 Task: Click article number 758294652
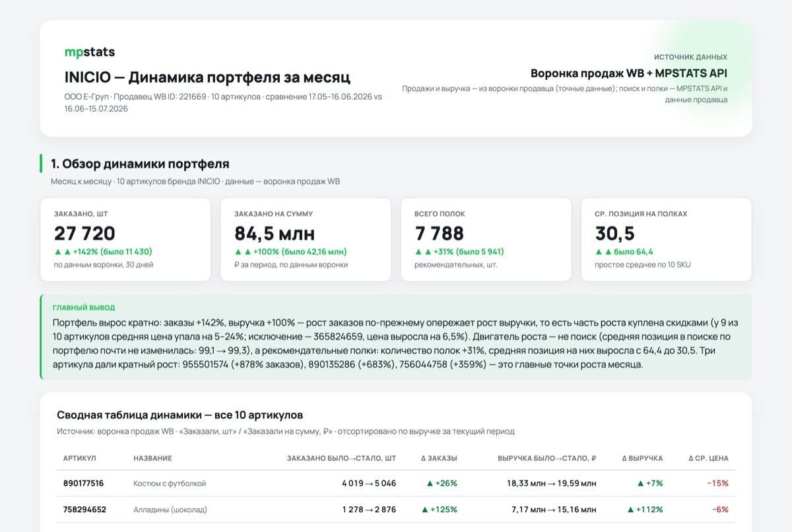click(84, 510)
